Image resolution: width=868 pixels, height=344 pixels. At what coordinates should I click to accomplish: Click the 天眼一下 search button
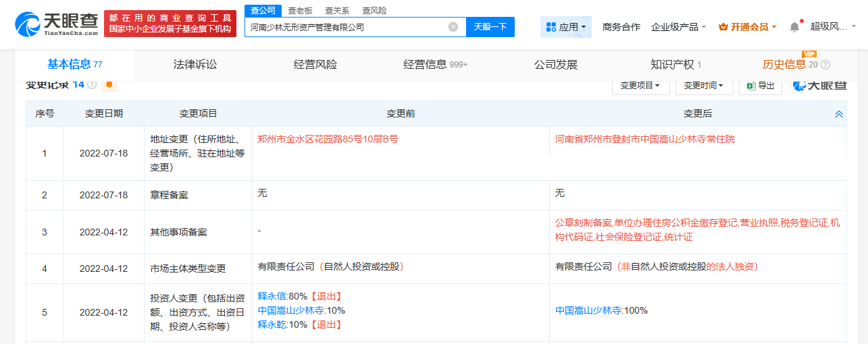pyautogui.click(x=490, y=27)
